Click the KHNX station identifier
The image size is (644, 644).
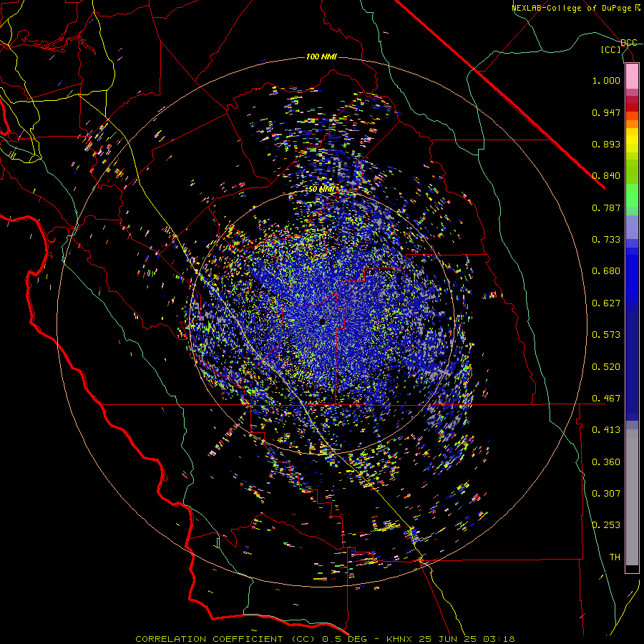coord(401,639)
